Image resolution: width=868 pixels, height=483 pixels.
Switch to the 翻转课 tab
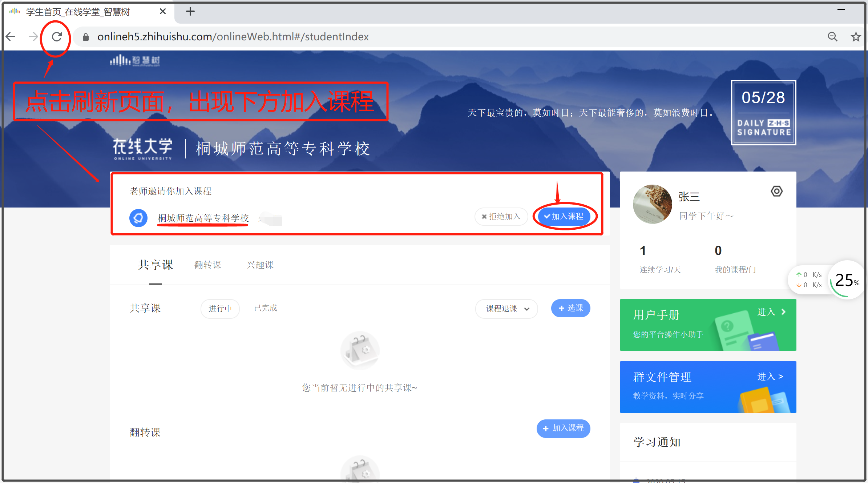pyautogui.click(x=208, y=265)
